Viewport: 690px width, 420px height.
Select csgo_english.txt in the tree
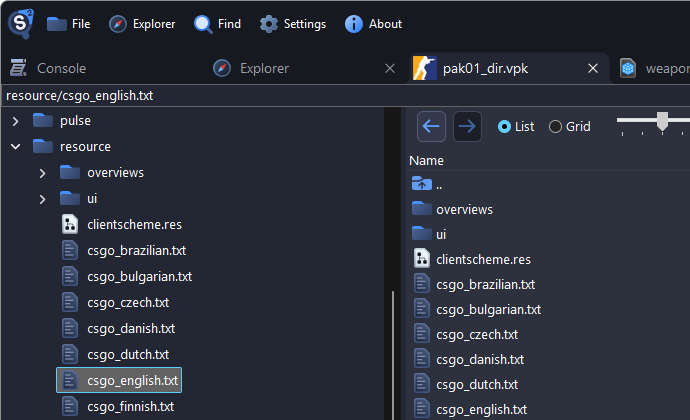[x=119, y=380]
